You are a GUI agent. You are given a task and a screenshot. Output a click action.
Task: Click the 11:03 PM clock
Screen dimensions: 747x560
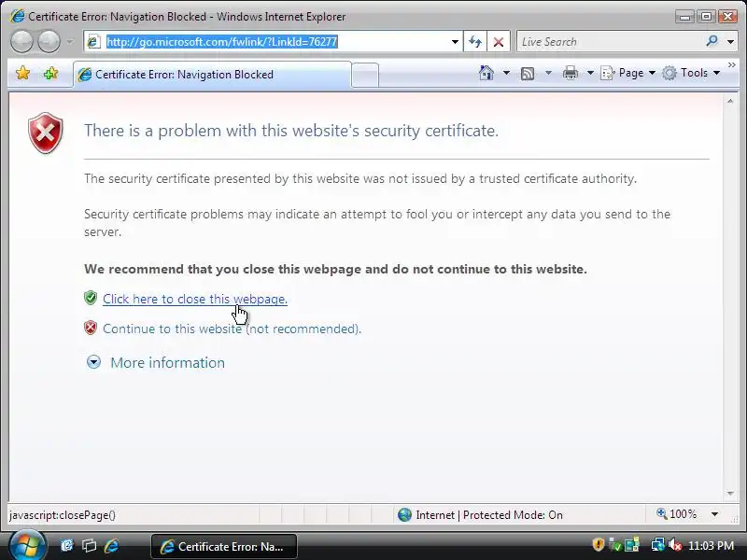point(711,546)
